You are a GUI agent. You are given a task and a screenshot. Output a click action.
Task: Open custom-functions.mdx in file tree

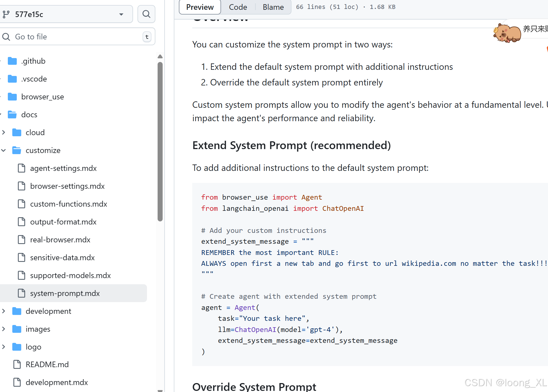click(x=68, y=204)
